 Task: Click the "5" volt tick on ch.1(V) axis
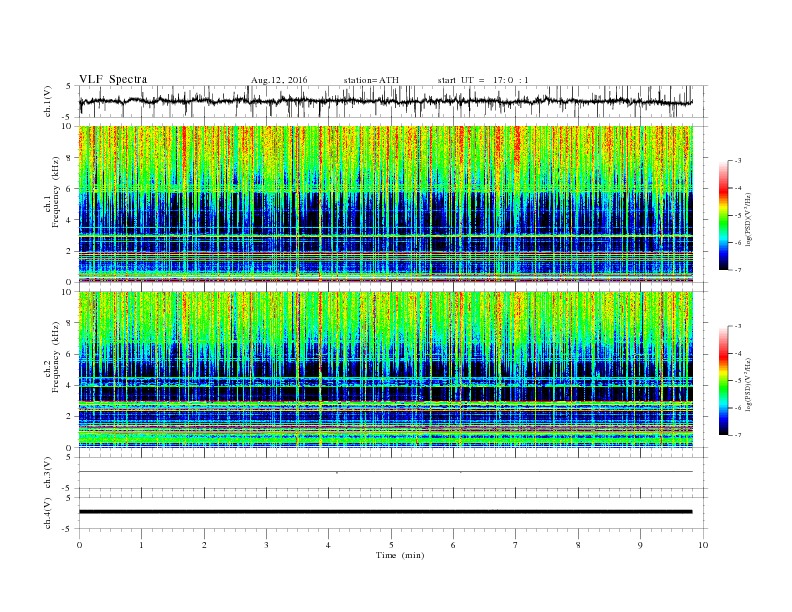[69, 86]
